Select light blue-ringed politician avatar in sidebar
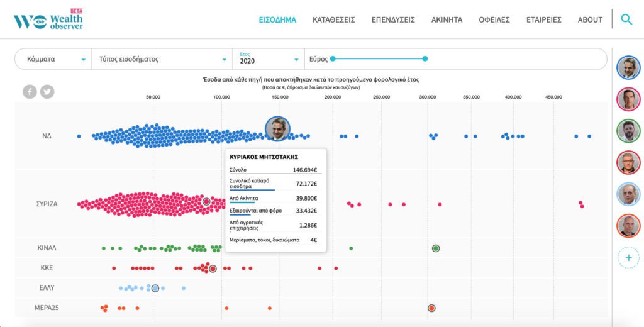 [628, 194]
